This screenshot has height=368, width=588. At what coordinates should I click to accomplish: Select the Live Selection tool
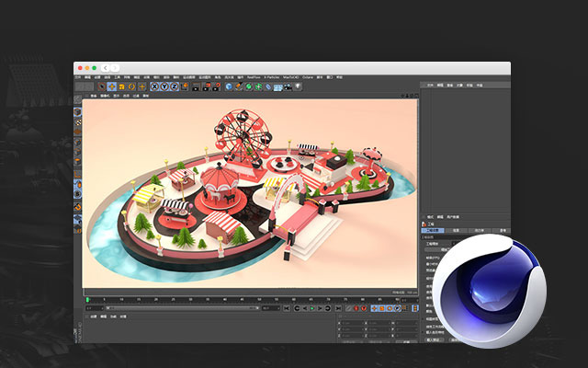100,86
